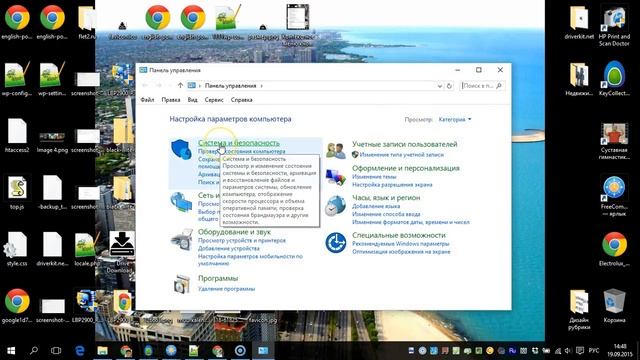Click the active Control Panel taskbar button
This screenshot has height=360, width=640.
[263, 351]
